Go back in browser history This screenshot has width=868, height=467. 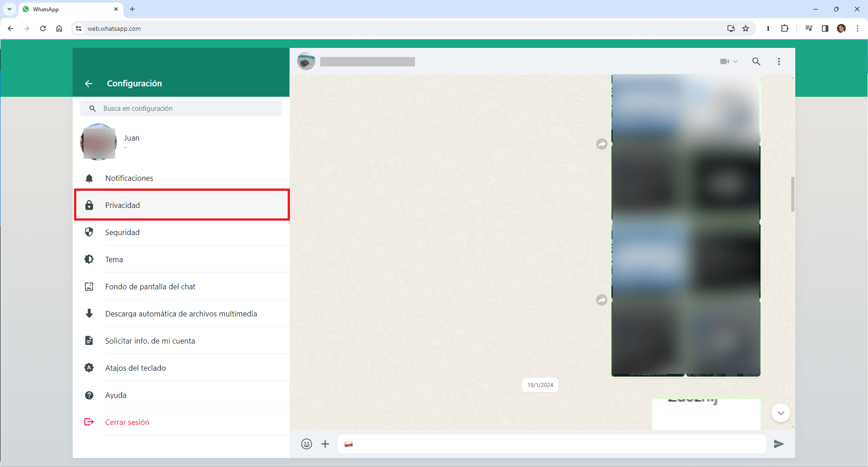[x=10, y=28]
